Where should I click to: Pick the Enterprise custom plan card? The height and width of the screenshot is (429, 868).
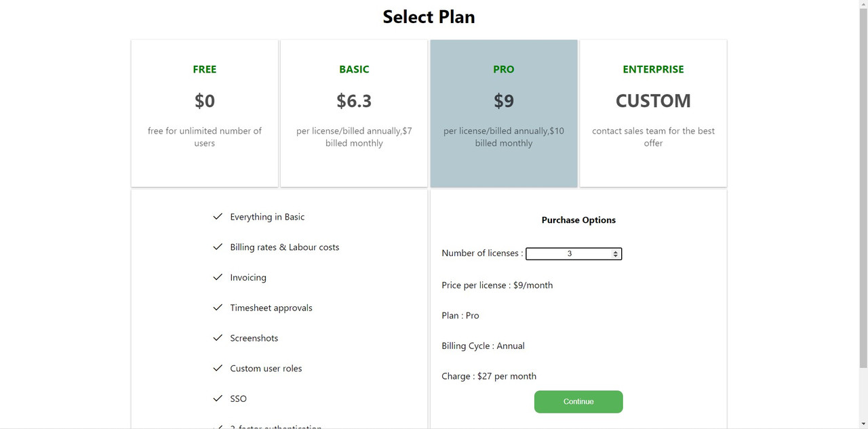click(x=653, y=113)
